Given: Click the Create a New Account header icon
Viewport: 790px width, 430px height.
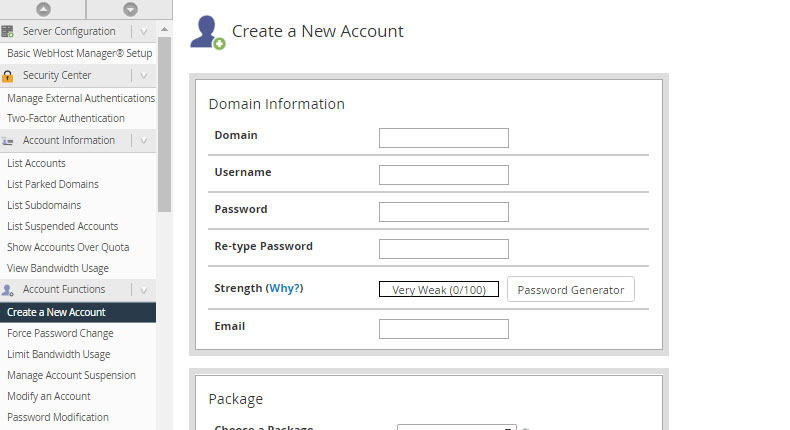Looking at the screenshot, I should 207,33.
